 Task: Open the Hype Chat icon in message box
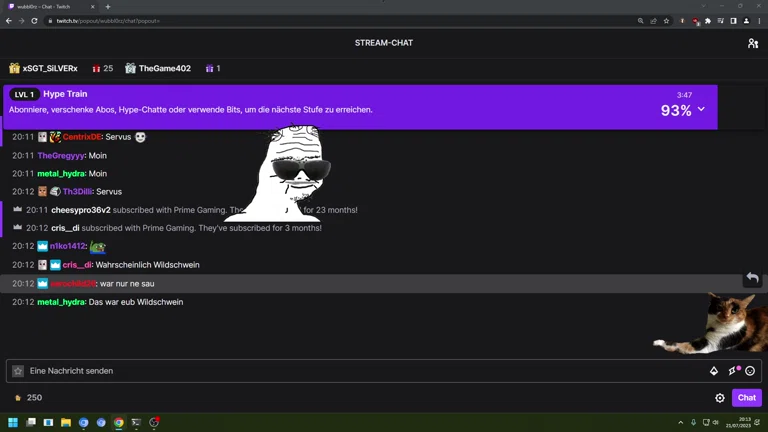click(x=733, y=371)
